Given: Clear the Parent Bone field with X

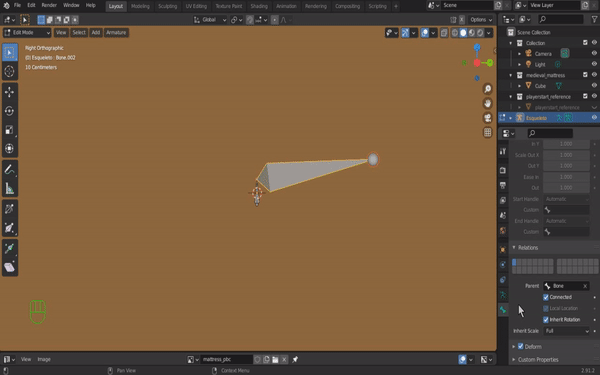Looking at the screenshot, I should click(585, 286).
